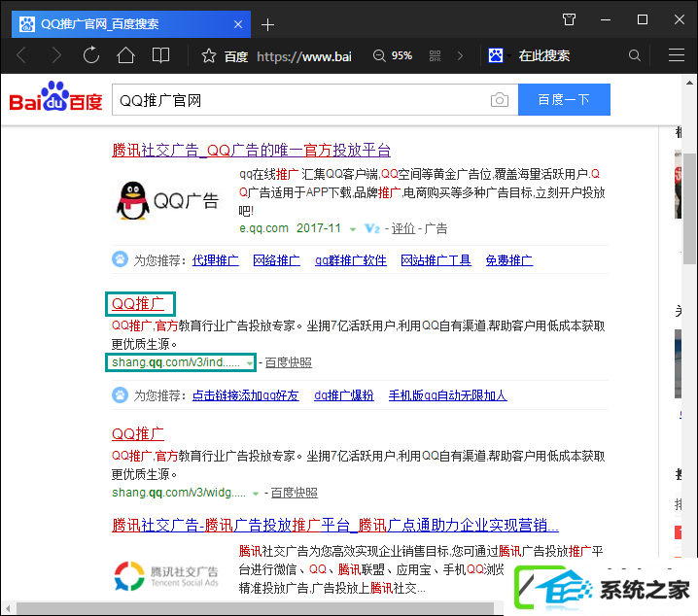Select the QQ推广官网_百度搜索 tab
Image resolution: width=698 pixels, height=616 pixels.
[131, 24]
